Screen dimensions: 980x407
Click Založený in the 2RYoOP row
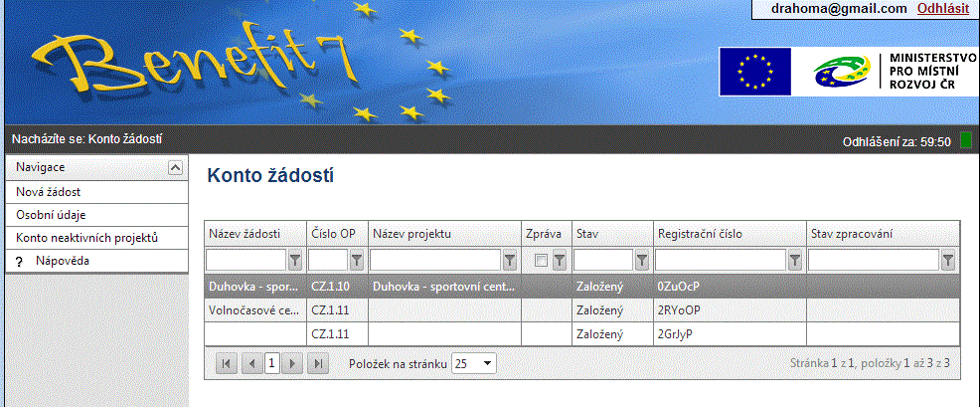(x=600, y=309)
